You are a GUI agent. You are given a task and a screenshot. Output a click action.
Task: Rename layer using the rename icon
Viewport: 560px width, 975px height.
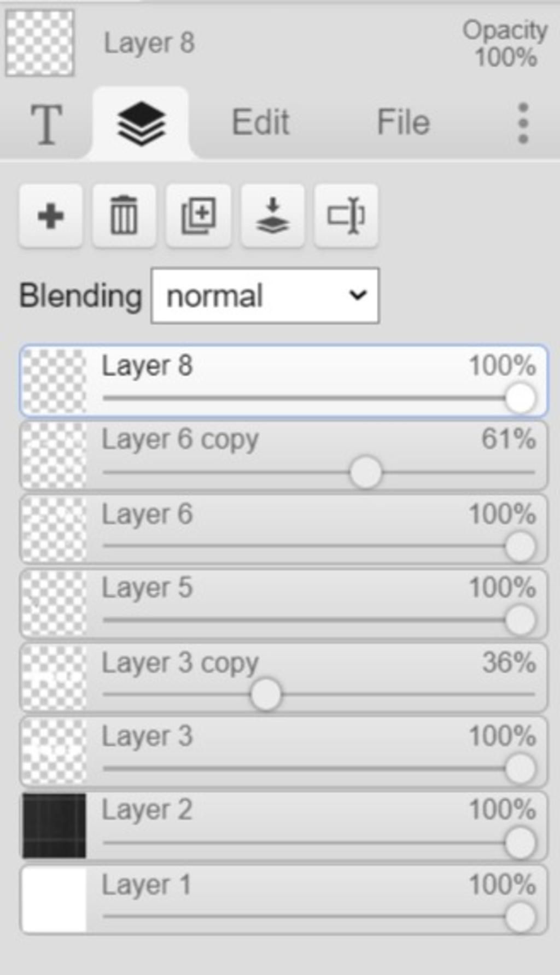(346, 216)
